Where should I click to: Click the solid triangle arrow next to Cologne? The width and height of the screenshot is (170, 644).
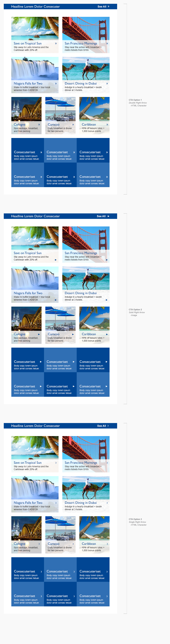pos(39,334)
